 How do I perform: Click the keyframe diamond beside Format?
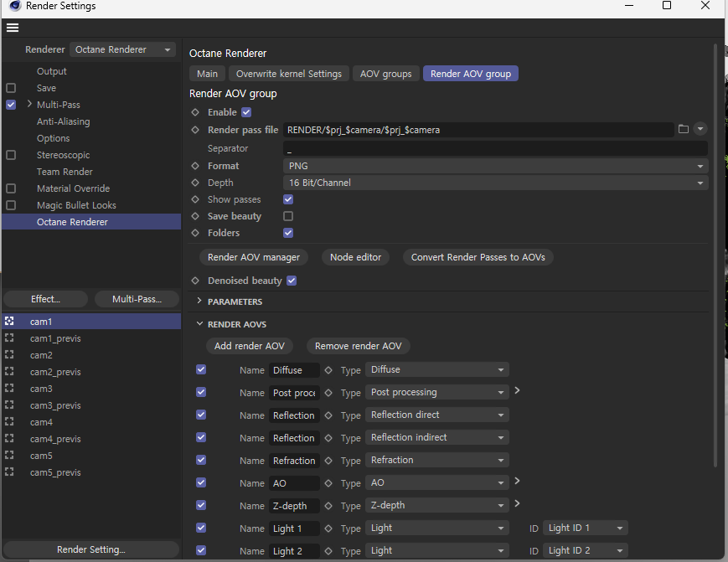point(195,166)
